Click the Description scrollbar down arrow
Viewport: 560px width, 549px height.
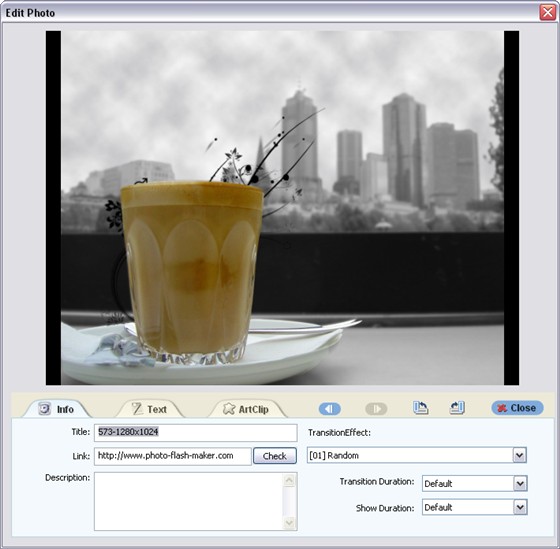coord(289,523)
